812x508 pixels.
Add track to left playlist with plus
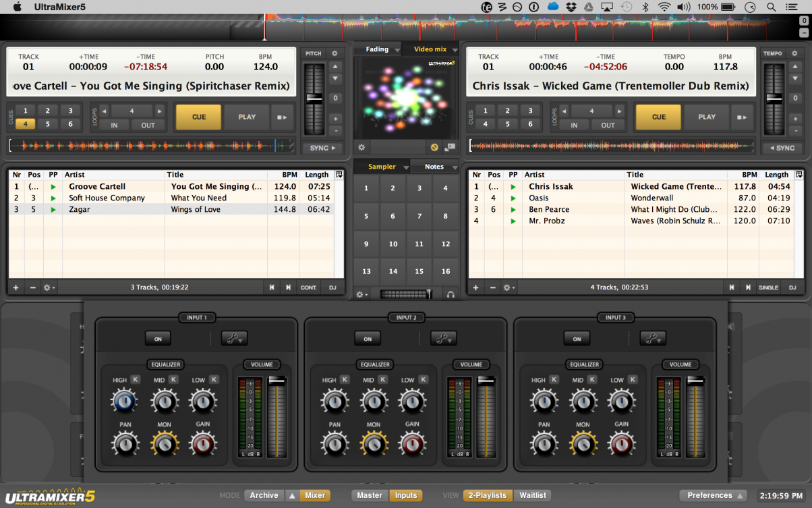(16, 287)
